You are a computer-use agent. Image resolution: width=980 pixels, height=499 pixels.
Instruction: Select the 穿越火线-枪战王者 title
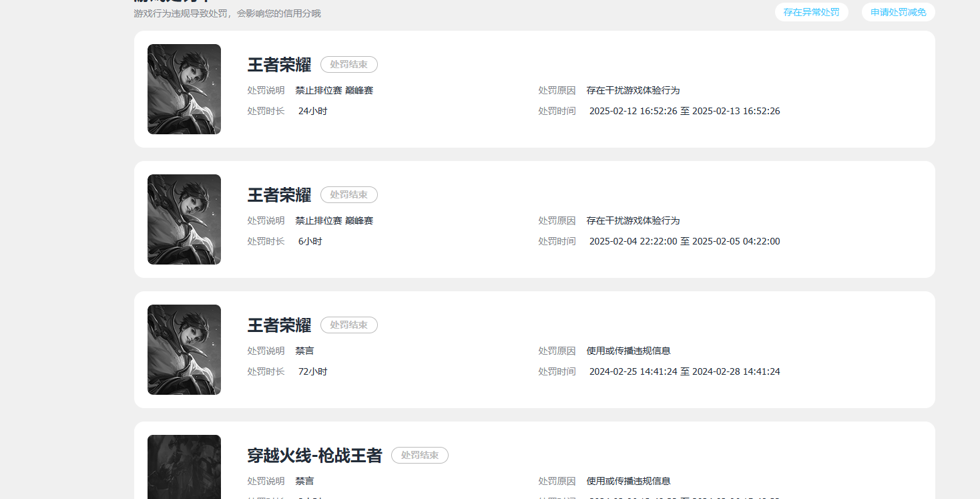(x=314, y=456)
